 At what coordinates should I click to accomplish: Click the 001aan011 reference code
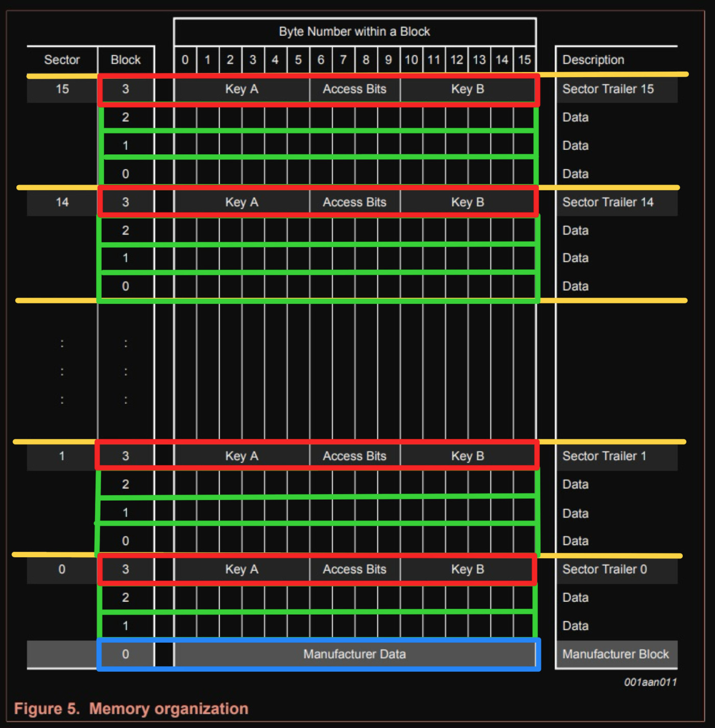(650, 682)
